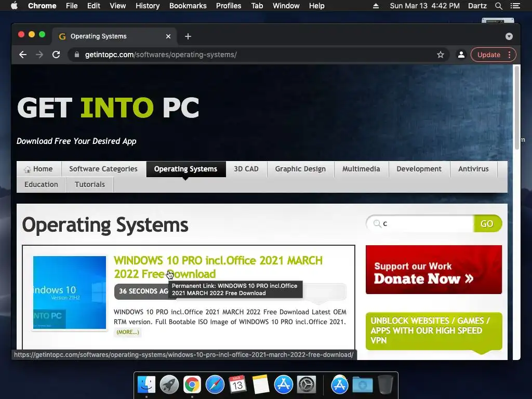Bookmark this page with the star icon
The height and width of the screenshot is (399, 532).
pos(441,55)
